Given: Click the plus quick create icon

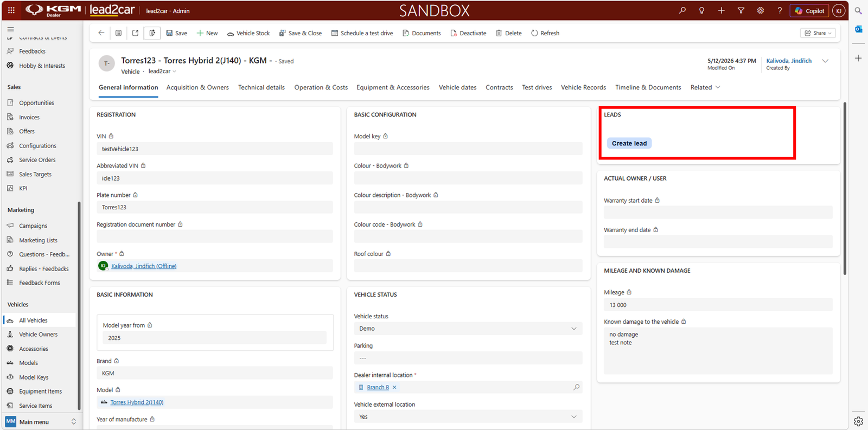Looking at the screenshot, I should (x=722, y=10).
